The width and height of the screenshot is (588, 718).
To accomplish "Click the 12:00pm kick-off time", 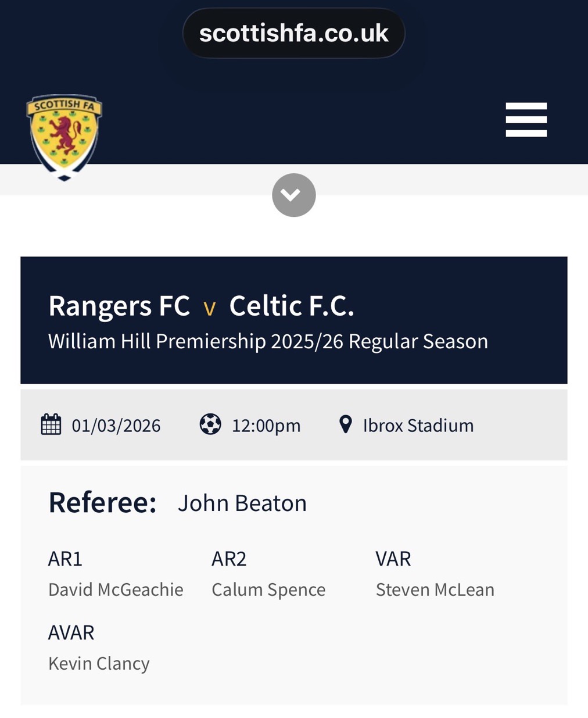I will (266, 426).
